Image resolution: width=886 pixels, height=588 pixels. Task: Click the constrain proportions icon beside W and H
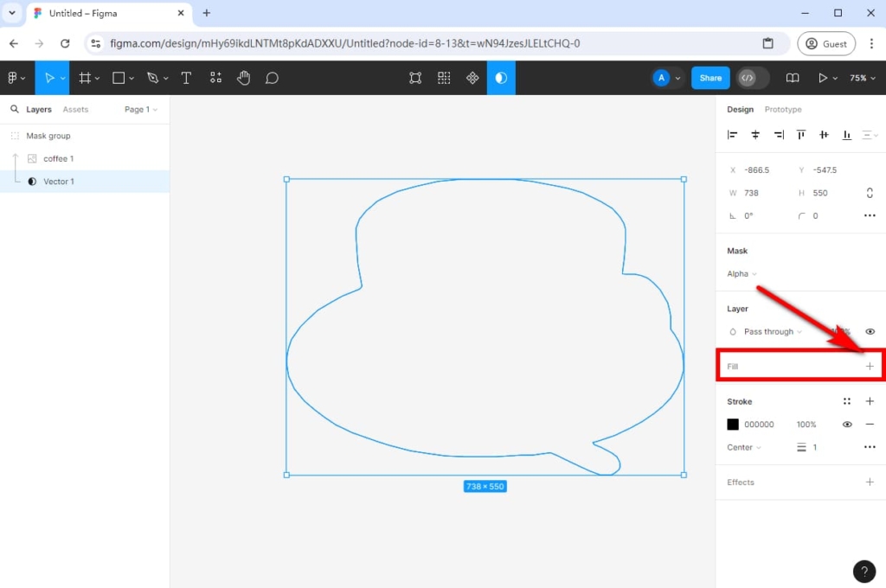pos(869,193)
